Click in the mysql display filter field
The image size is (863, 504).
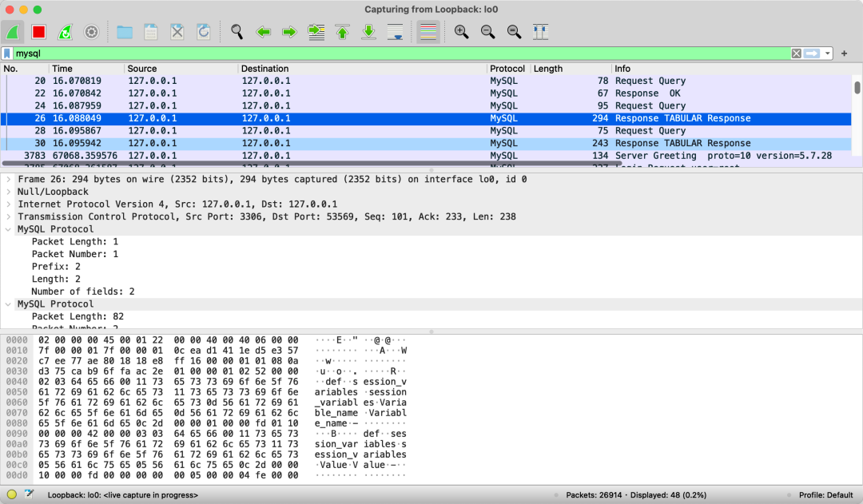402,54
